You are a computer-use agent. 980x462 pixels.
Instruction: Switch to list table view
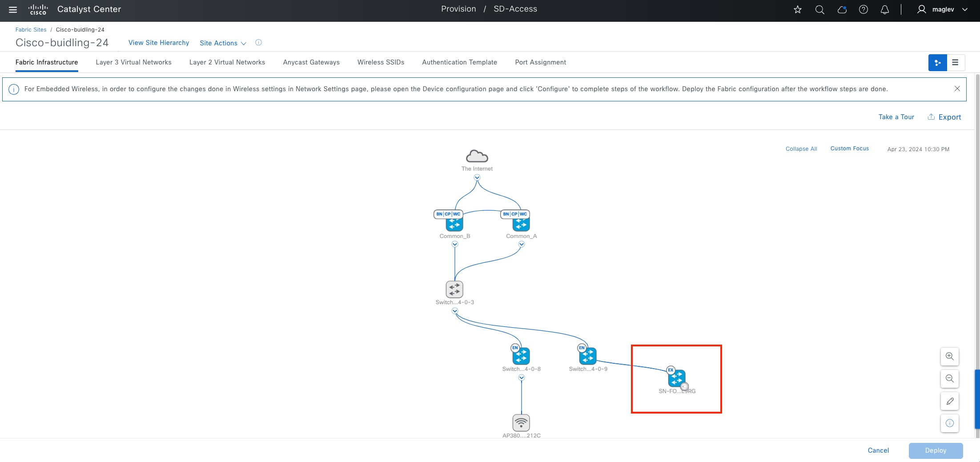(x=956, y=63)
